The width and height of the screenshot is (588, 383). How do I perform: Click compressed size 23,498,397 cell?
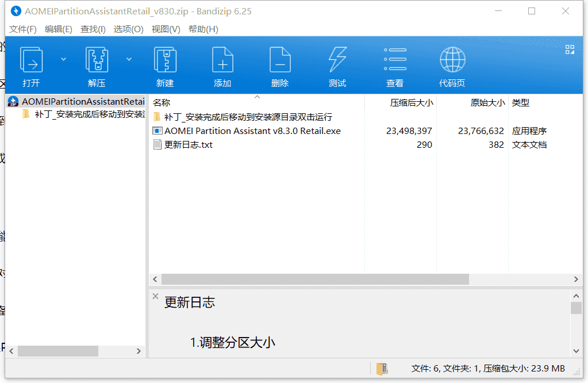pyautogui.click(x=409, y=131)
